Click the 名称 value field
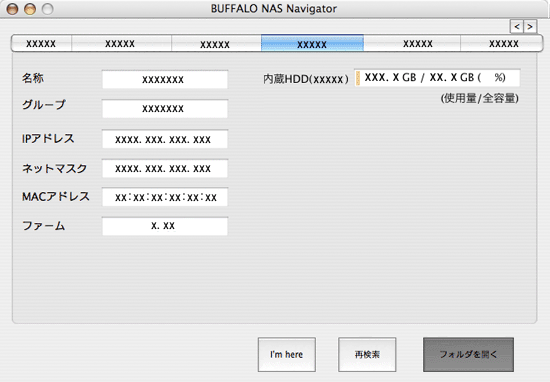Viewport: 550px width, 382px height. click(x=165, y=79)
